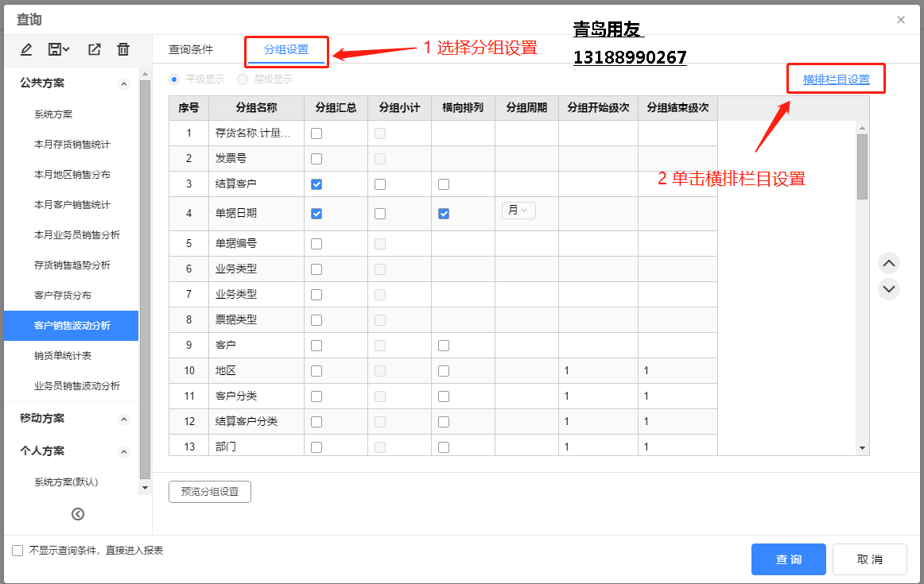Select the 层级显示 radio button
This screenshot has height=584, width=924.
click(243, 79)
